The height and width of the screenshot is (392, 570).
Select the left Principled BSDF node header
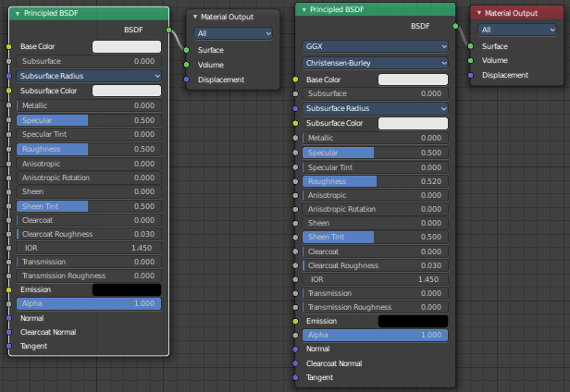point(89,14)
